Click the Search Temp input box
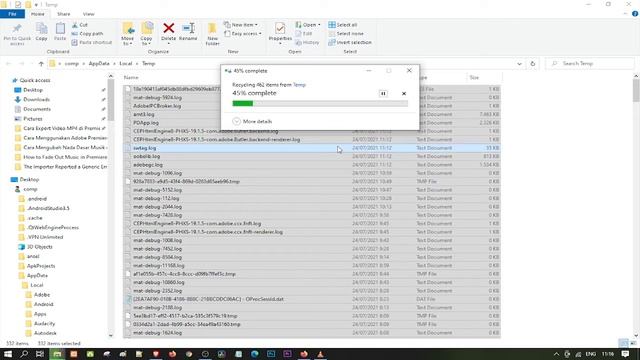The image size is (640, 360). tap(590, 64)
